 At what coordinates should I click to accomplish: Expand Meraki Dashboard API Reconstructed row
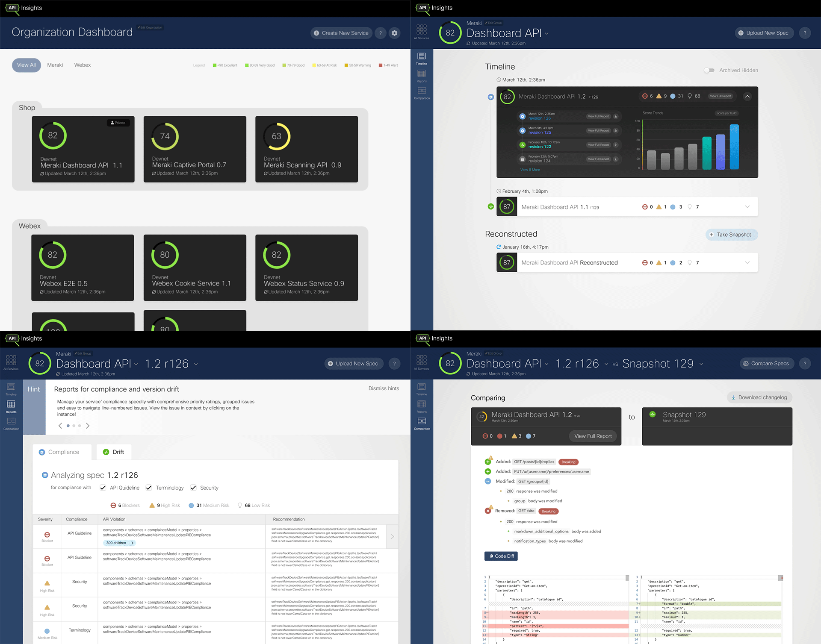click(x=747, y=262)
